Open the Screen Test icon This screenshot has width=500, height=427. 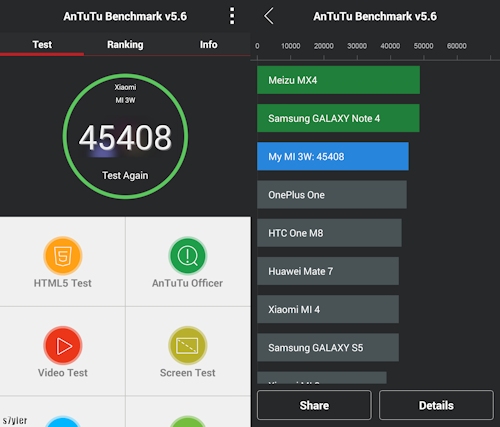(188, 345)
